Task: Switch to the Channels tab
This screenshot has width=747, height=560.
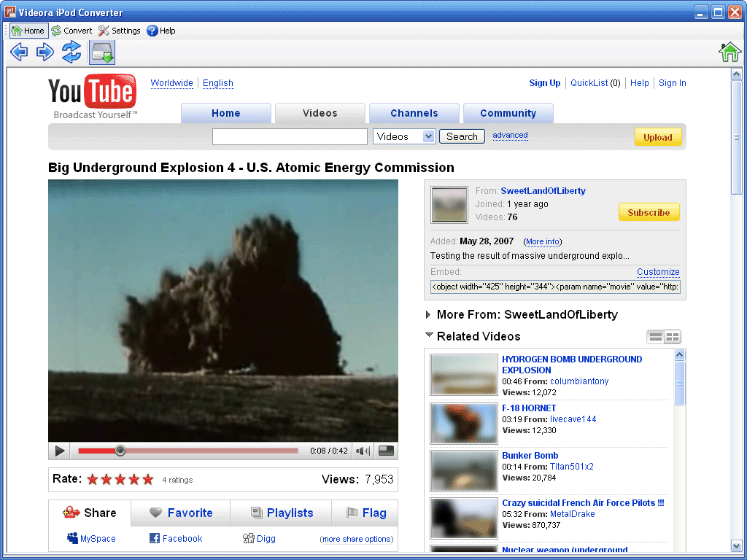Action: tap(414, 113)
